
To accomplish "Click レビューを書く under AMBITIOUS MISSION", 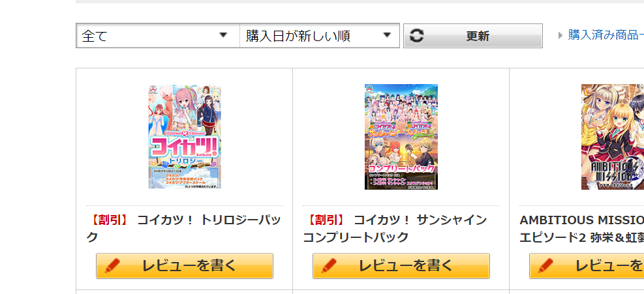I will pyautogui.click(x=587, y=266).
